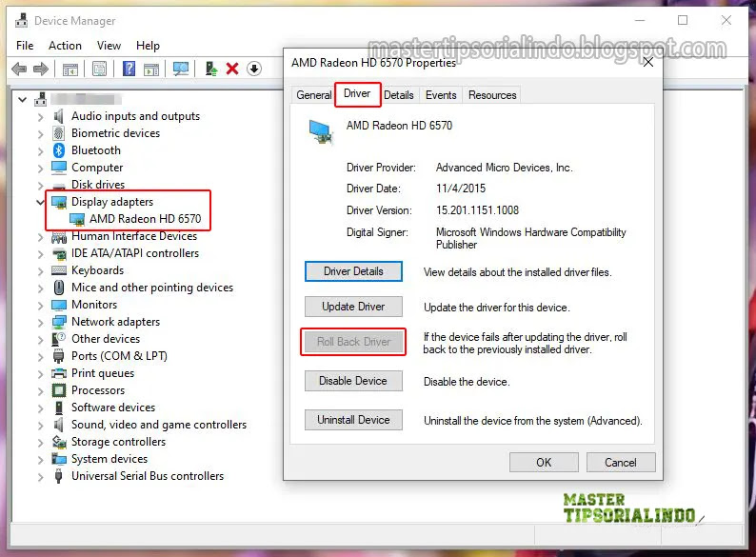
Task: Click the Biometric devices fingerprint icon
Action: coord(59,133)
